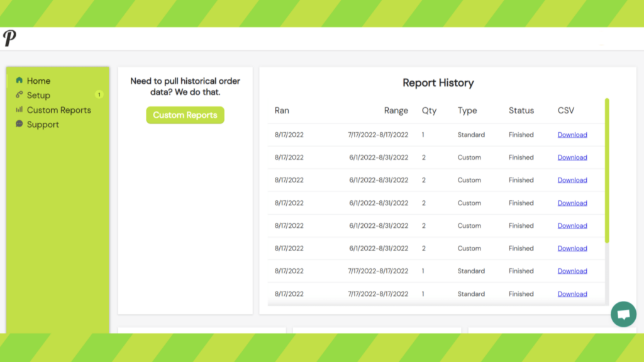Click the Home house icon in sidebar
Viewport: 644px width, 362px height.
[x=19, y=80]
